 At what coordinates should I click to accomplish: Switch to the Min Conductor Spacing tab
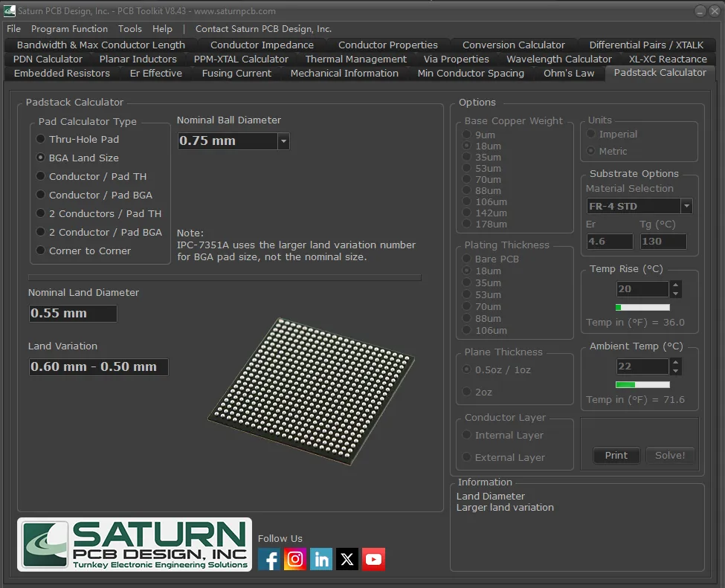pyautogui.click(x=471, y=73)
